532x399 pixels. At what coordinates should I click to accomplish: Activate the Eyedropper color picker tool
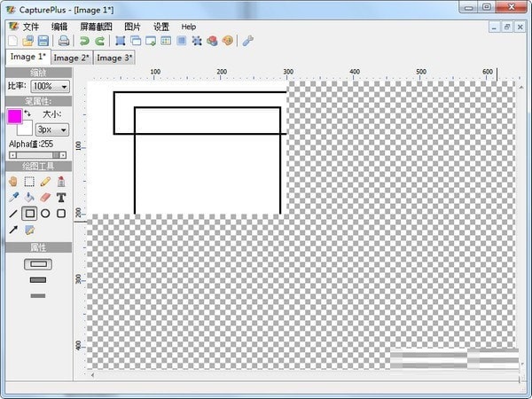13,197
